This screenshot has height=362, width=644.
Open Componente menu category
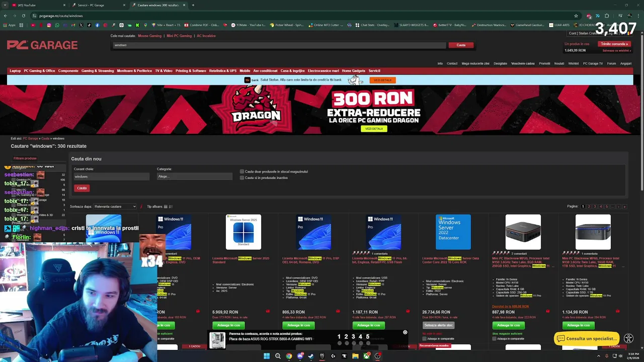click(x=68, y=71)
